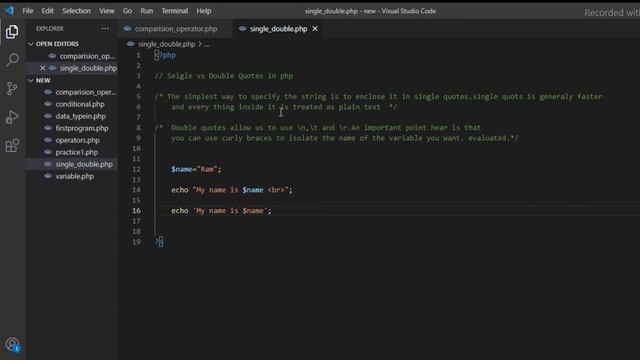
Task: Select comparision_op... in Open Editors
Action: pyautogui.click(x=87, y=56)
